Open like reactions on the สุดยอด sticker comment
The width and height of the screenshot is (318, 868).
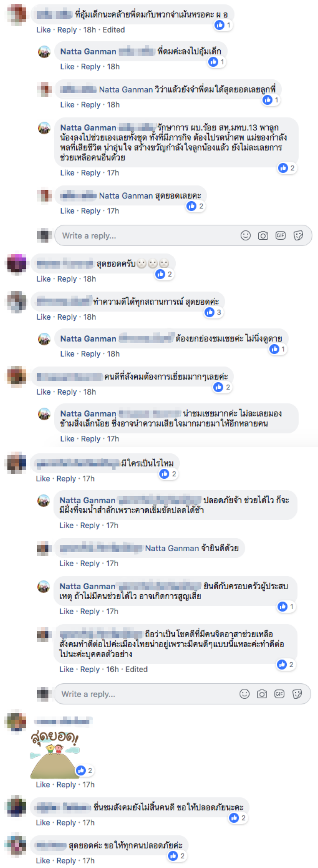click(84, 770)
